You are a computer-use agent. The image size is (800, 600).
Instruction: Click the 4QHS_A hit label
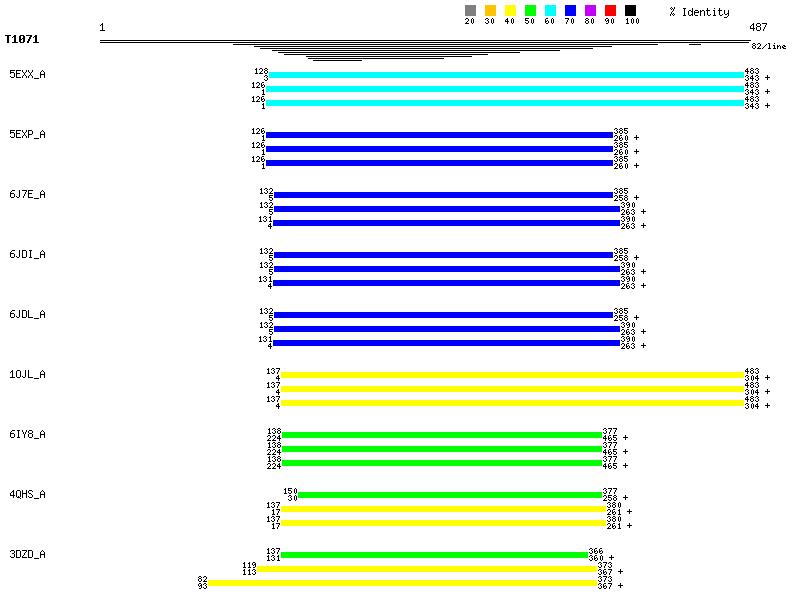click(x=27, y=494)
